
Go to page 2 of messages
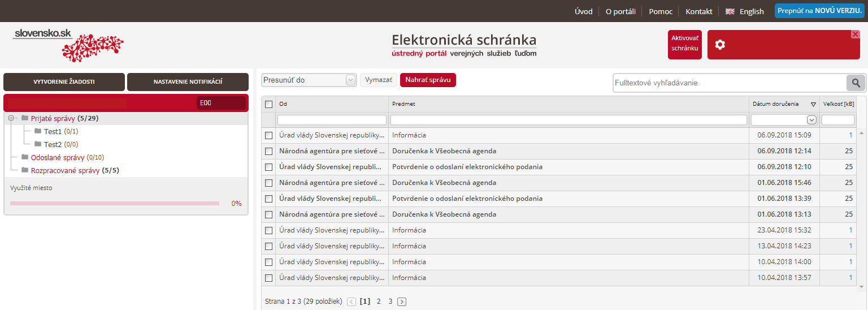379,302
